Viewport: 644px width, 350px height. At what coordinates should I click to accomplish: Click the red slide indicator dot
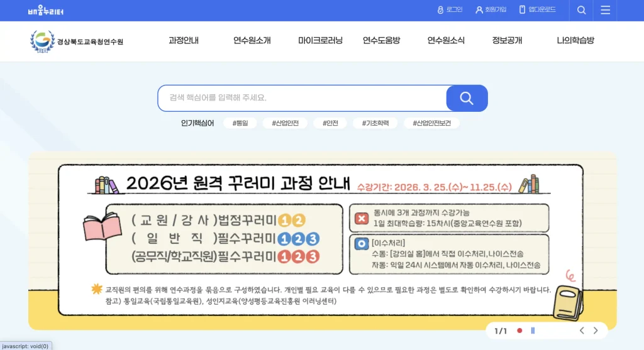click(519, 331)
